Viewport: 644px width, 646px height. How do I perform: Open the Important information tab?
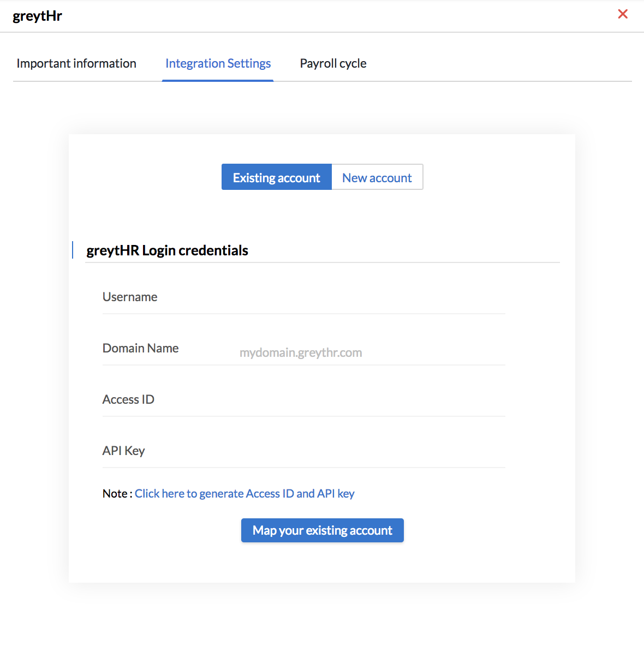point(76,63)
